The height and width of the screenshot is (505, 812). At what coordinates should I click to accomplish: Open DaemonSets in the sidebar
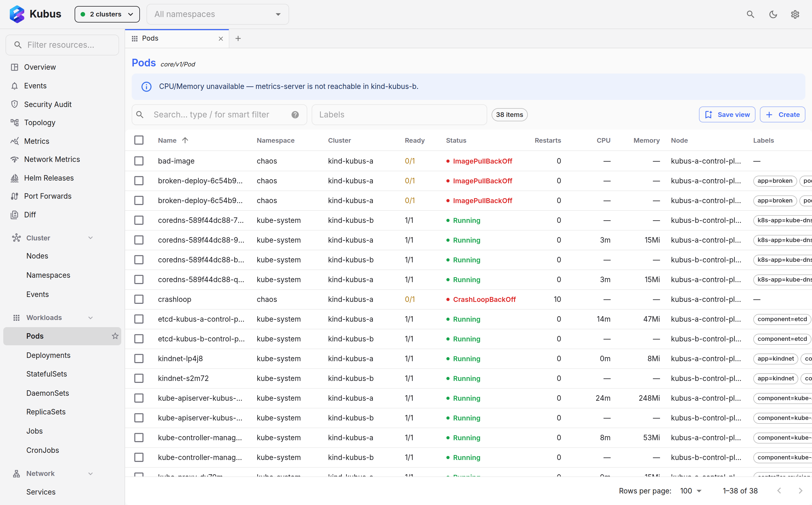pyautogui.click(x=48, y=393)
